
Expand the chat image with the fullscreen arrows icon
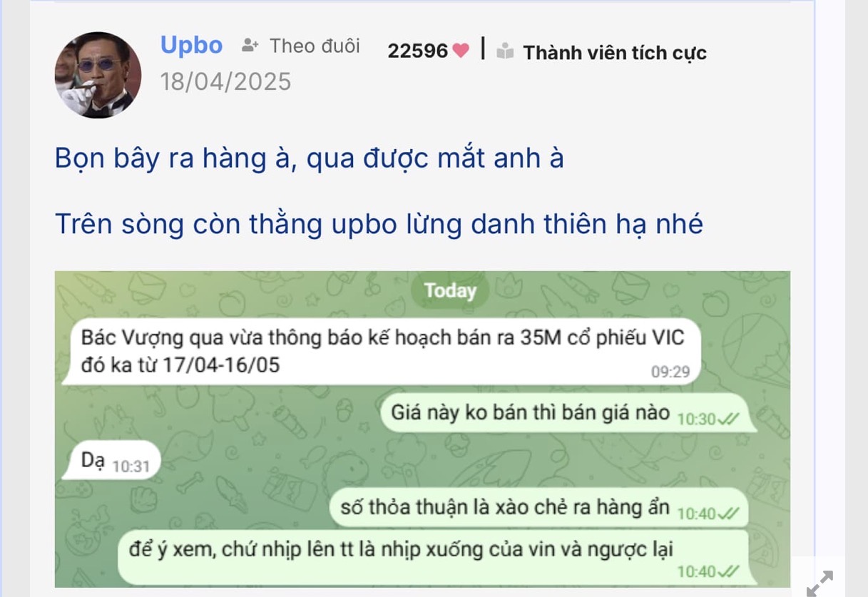[820, 583]
